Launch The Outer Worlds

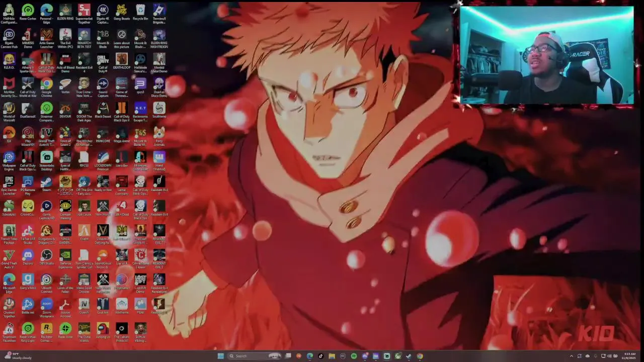(x=84, y=333)
